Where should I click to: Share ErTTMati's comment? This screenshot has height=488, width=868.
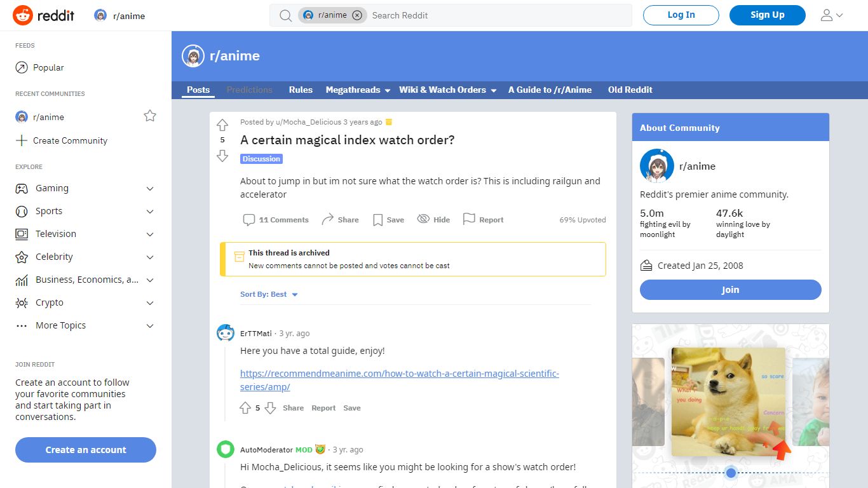[293, 408]
